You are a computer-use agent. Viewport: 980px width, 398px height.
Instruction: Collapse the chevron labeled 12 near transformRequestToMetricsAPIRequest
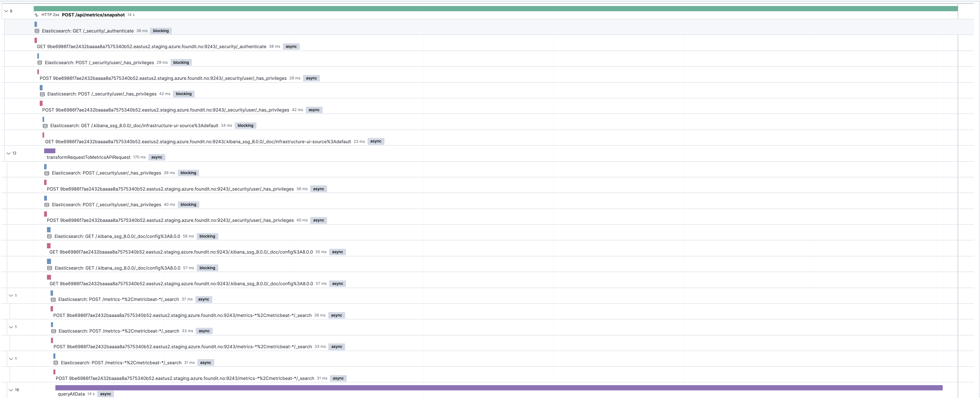tap(9, 153)
